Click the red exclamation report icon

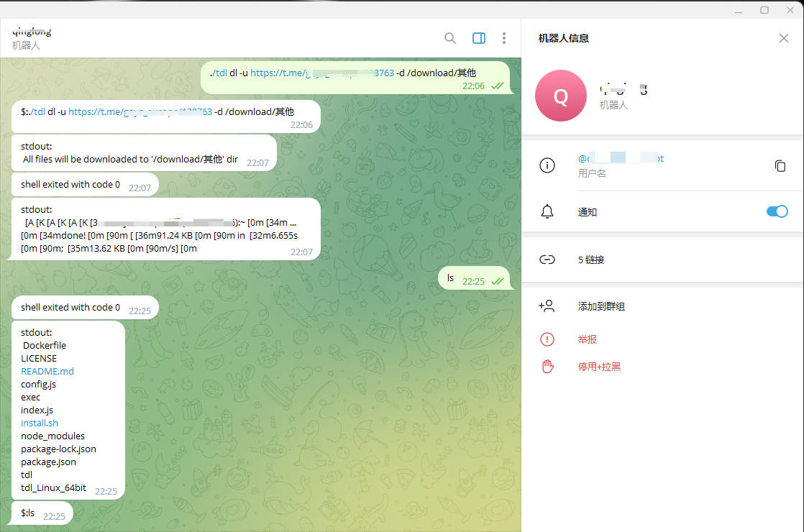[x=547, y=339]
